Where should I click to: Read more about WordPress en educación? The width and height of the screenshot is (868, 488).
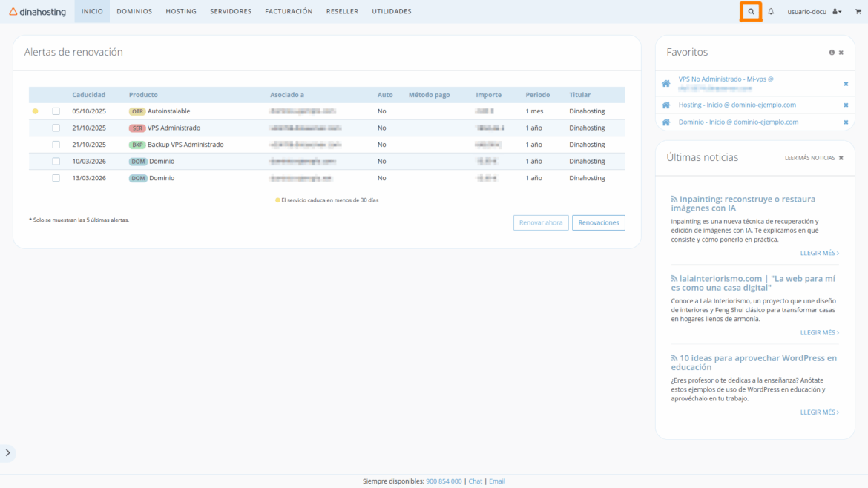(x=819, y=412)
